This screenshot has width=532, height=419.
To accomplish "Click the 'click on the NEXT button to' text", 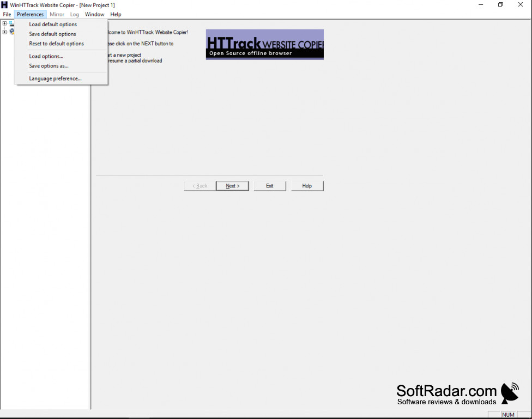I will [144, 44].
